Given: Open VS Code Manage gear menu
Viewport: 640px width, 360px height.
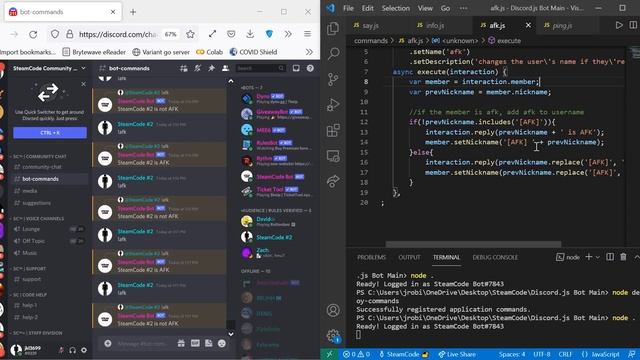Looking at the screenshot, I should pos(333,336).
